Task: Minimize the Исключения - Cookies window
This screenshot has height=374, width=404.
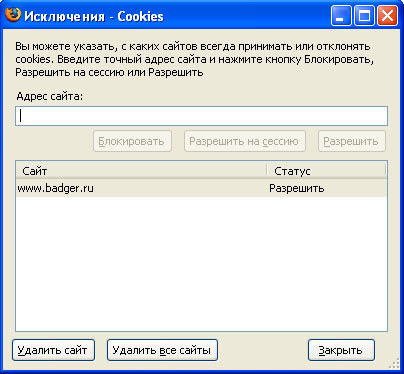Action: pos(341,16)
